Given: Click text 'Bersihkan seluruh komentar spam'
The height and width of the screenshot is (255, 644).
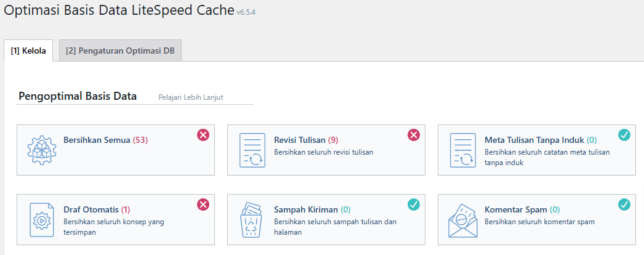Looking at the screenshot, I should [540, 222].
